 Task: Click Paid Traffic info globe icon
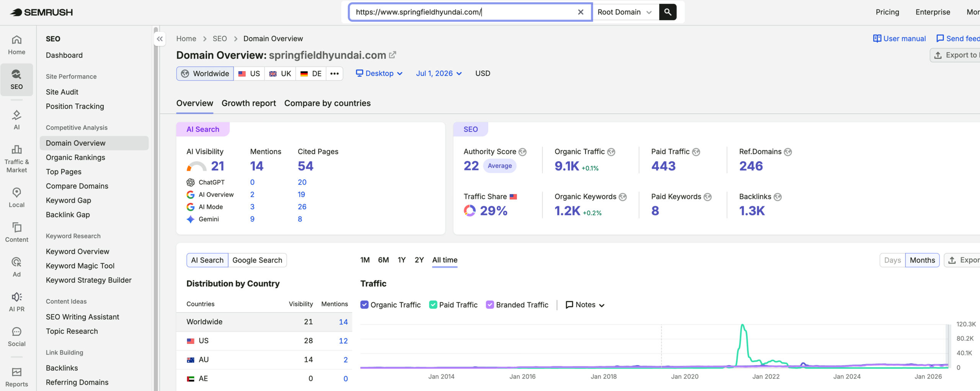pyautogui.click(x=696, y=152)
